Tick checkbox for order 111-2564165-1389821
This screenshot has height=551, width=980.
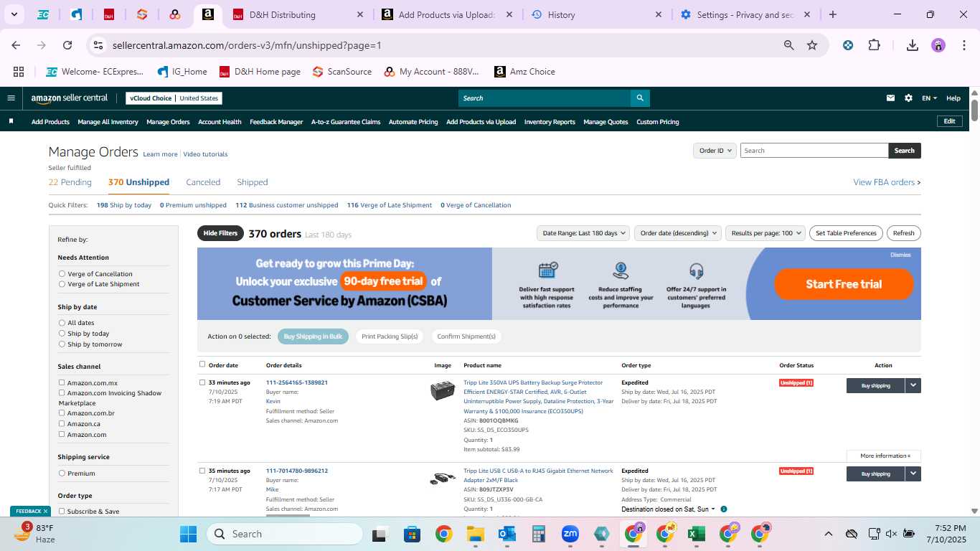202,382
